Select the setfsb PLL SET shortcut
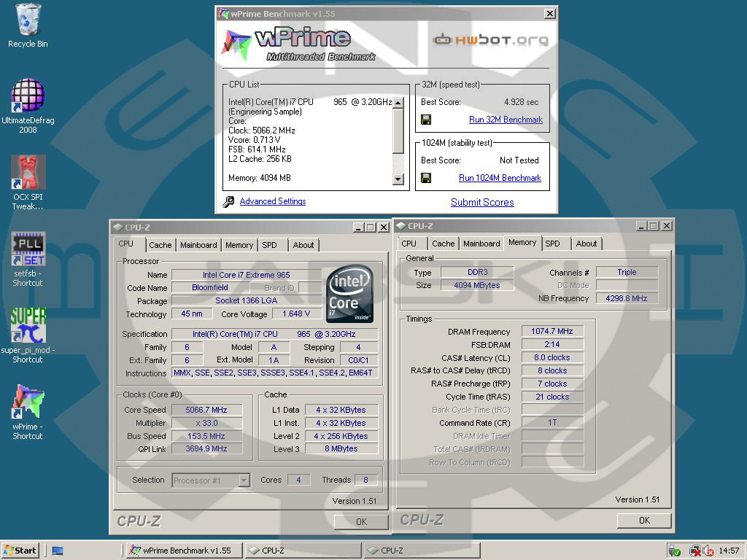The height and width of the screenshot is (560, 747). [x=28, y=259]
